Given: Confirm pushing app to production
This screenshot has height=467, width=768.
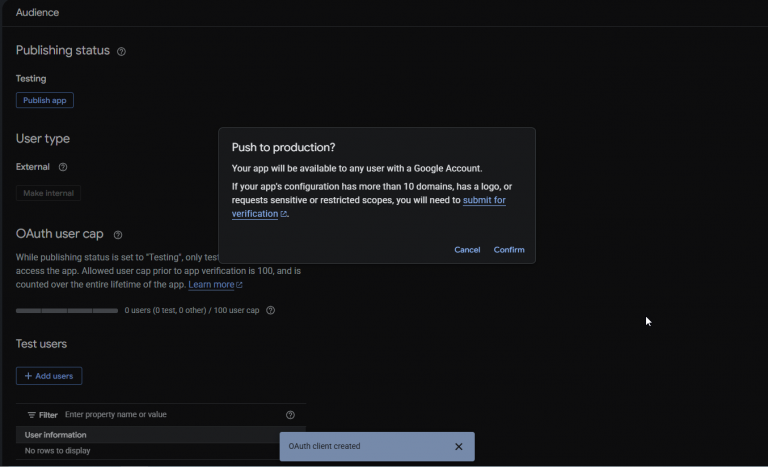Looking at the screenshot, I should click(509, 249).
